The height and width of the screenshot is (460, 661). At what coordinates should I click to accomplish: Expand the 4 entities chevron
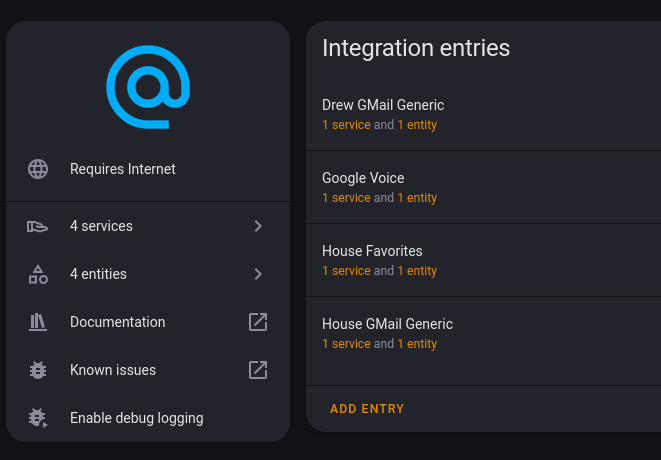258,274
